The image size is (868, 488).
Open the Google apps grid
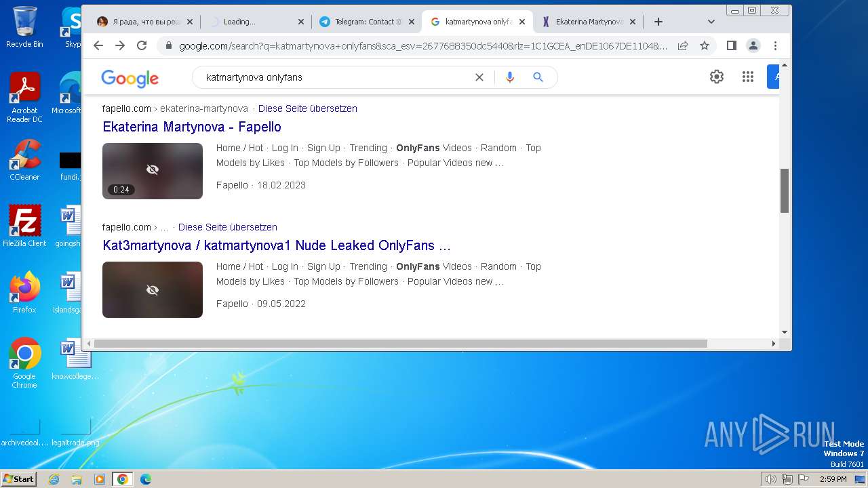click(748, 77)
